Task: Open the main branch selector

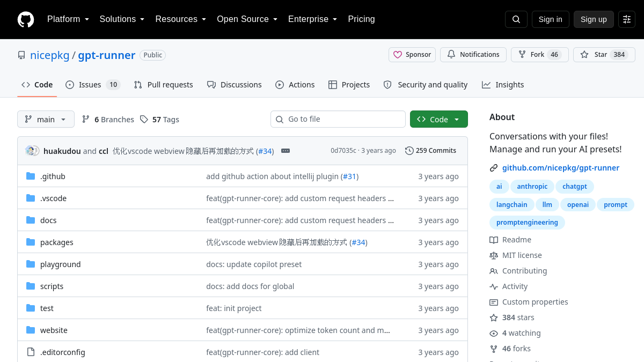Action: (46, 119)
